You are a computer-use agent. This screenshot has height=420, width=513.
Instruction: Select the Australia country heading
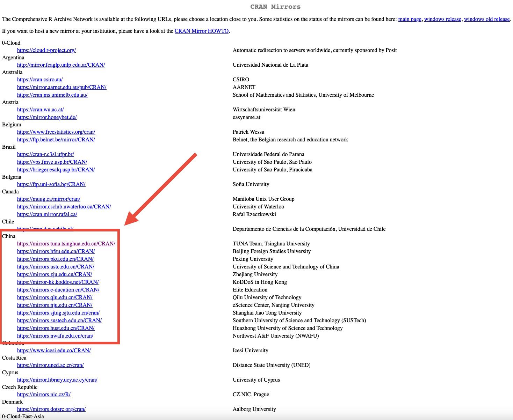pos(12,72)
